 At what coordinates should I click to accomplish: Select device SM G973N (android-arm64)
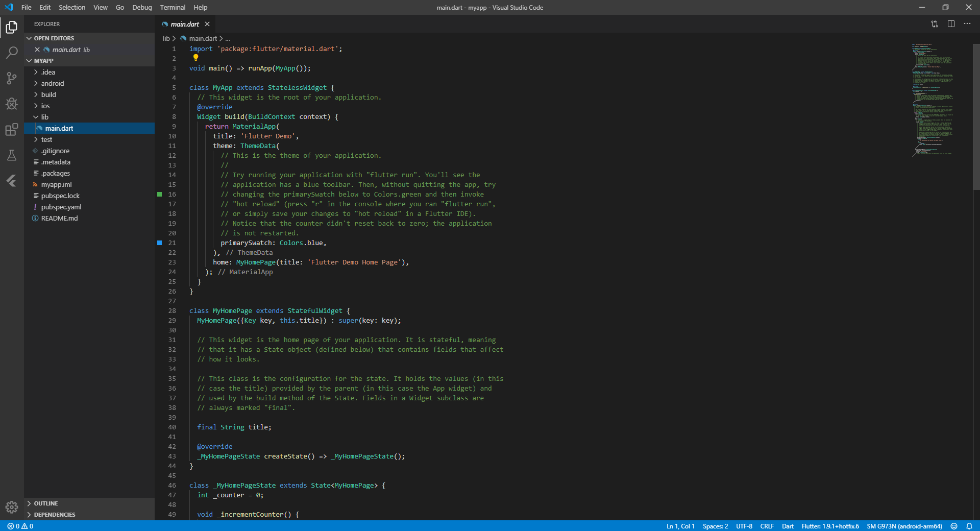pyautogui.click(x=904, y=526)
